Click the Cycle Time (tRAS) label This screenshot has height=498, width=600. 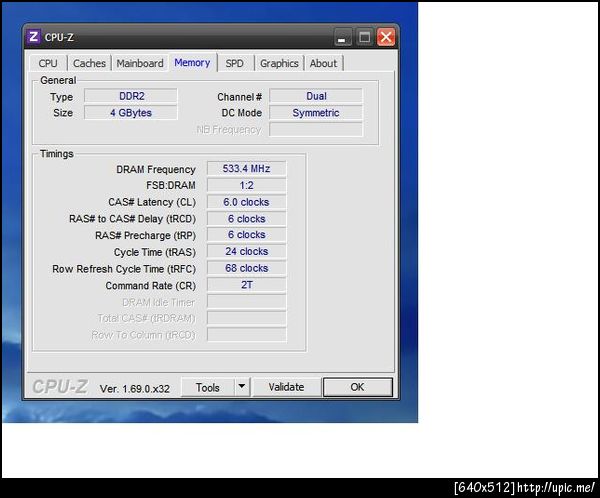(155, 252)
